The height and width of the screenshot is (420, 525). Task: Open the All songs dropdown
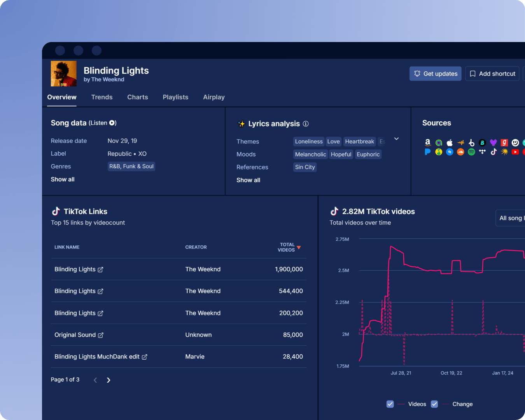510,218
